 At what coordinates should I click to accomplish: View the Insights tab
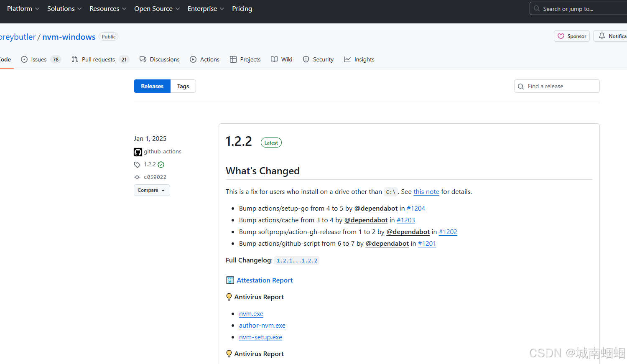click(359, 59)
